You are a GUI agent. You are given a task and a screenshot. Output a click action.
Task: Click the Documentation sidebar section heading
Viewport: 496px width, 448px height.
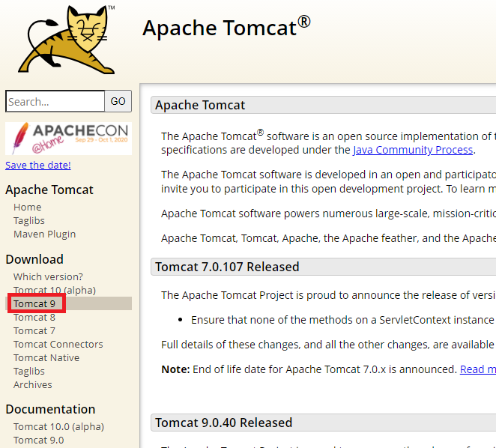[50, 409]
